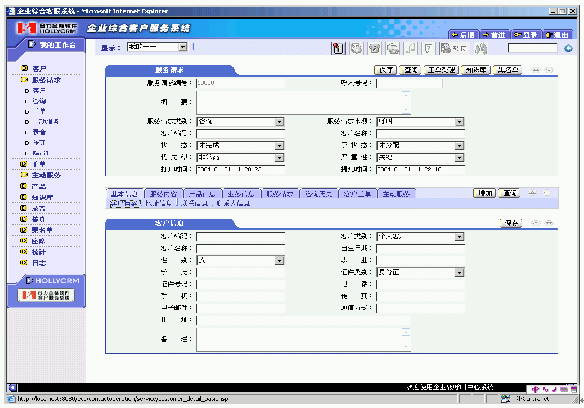
Task: Click the first button in the service request header
Action: click(385, 70)
